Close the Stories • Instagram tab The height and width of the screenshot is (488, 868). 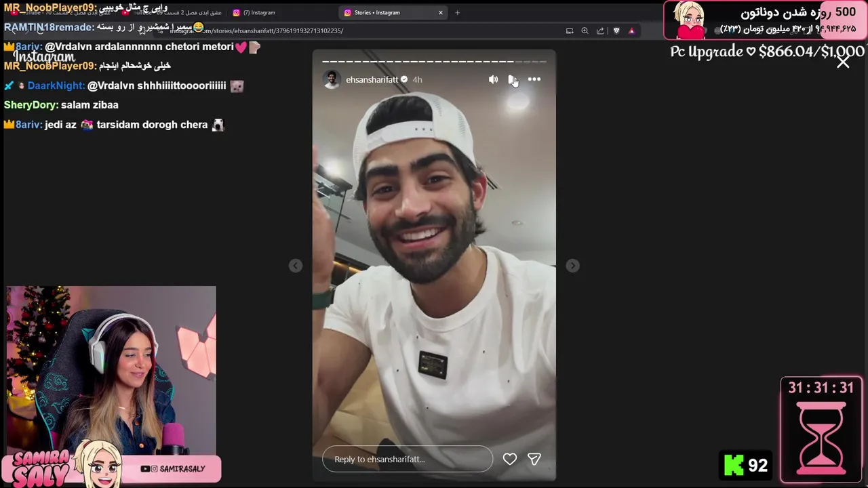point(441,12)
